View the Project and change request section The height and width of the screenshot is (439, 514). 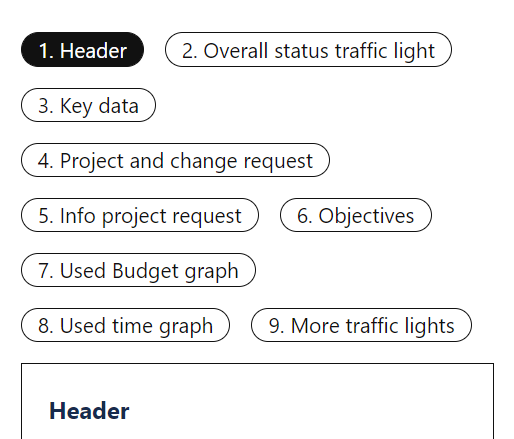pyautogui.click(x=175, y=160)
